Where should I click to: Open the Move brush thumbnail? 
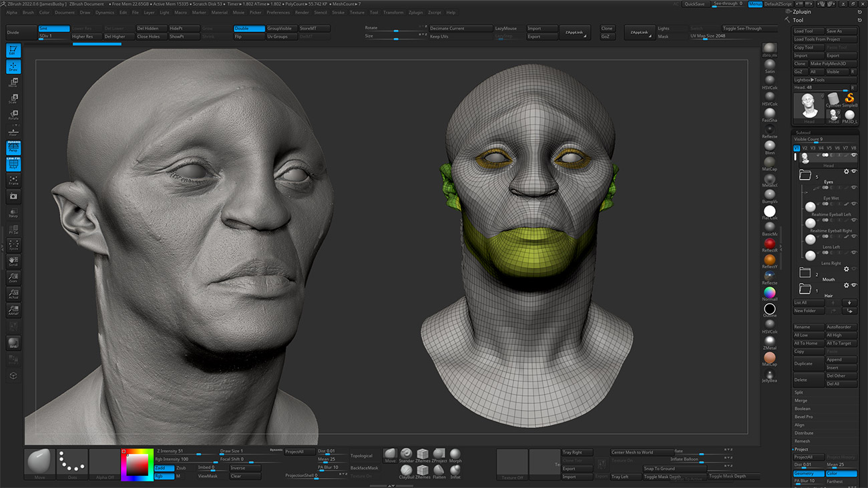click(x=40, y=464)
